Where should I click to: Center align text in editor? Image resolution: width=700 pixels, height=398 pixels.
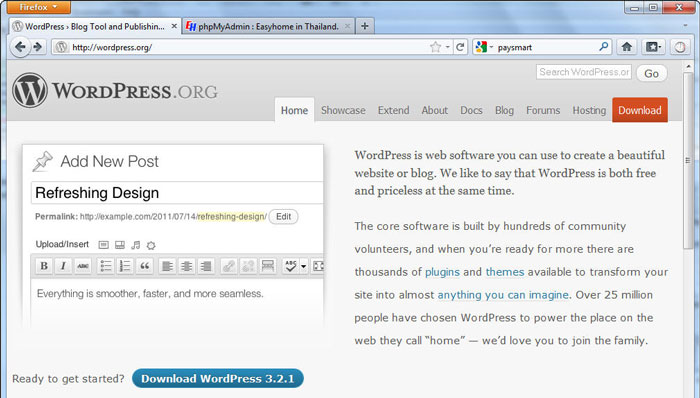pos(187,266)
